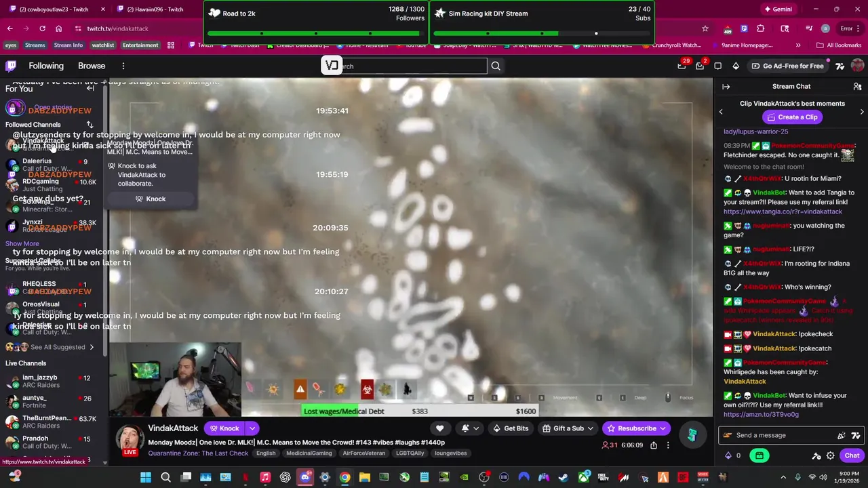Click the Sim Racing kit subs progress bar
This screenshot has height=488, width=868.
[542, 33]
